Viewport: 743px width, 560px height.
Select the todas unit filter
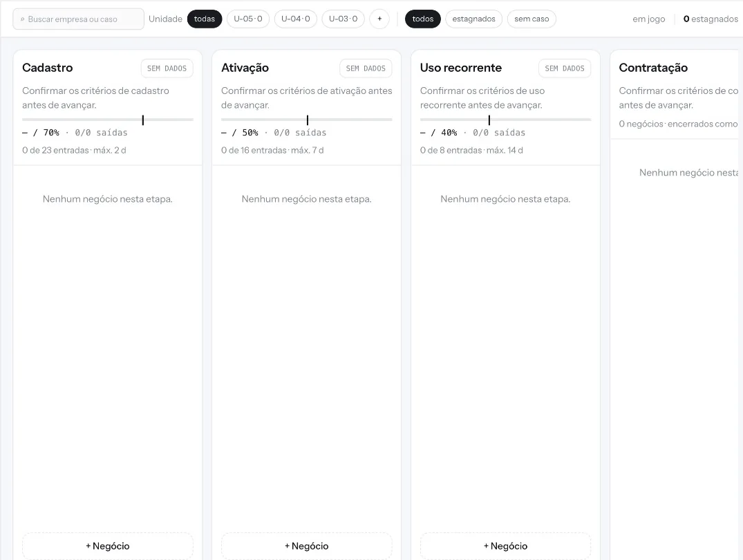(x=205, y=19)
